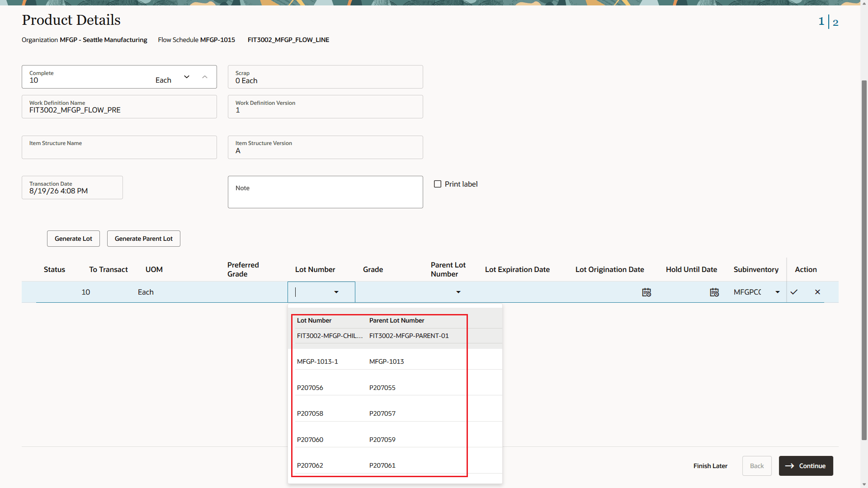The width and height of the screenshot is (868, 488).
Task: Confirm the row with the checkmark icon
Action: [x=794, y=292]
